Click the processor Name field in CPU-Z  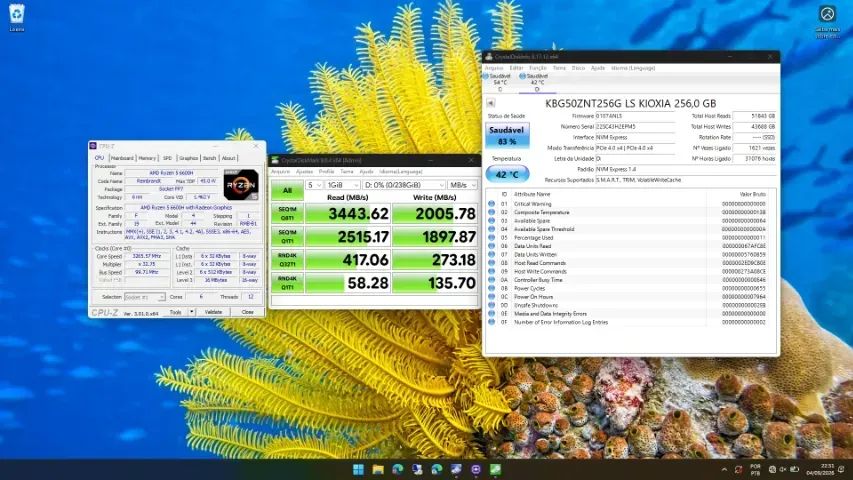tap(171, 173)
